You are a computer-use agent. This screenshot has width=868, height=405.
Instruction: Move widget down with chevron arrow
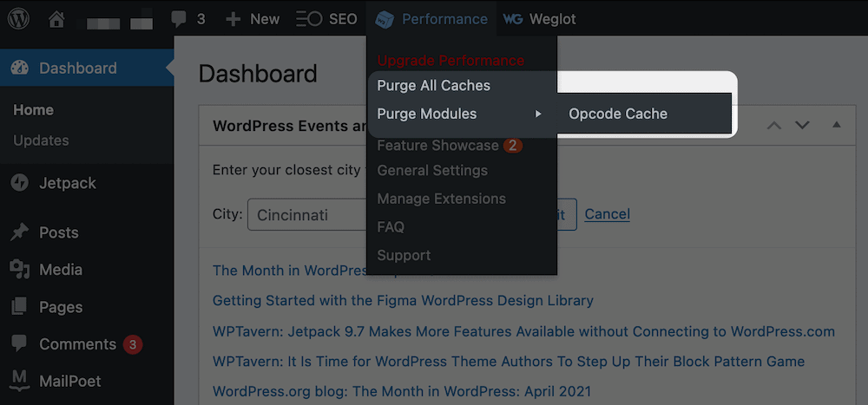(x=802, y=125)
